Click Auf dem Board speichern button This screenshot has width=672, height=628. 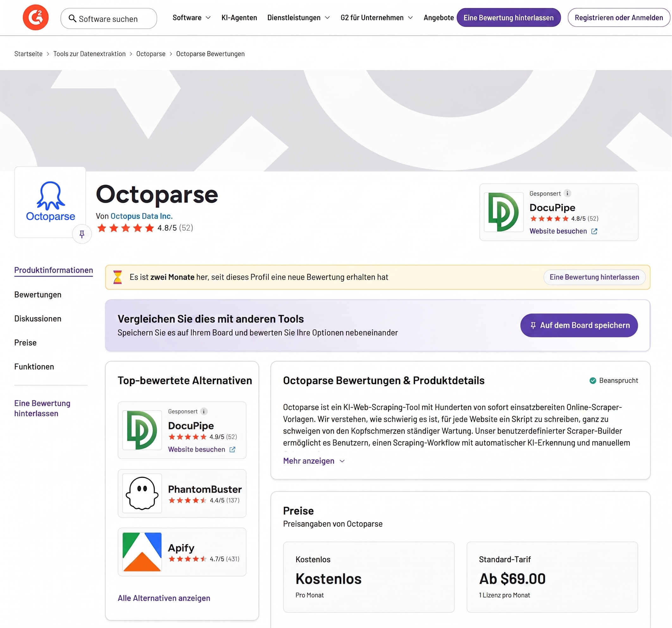579,325
